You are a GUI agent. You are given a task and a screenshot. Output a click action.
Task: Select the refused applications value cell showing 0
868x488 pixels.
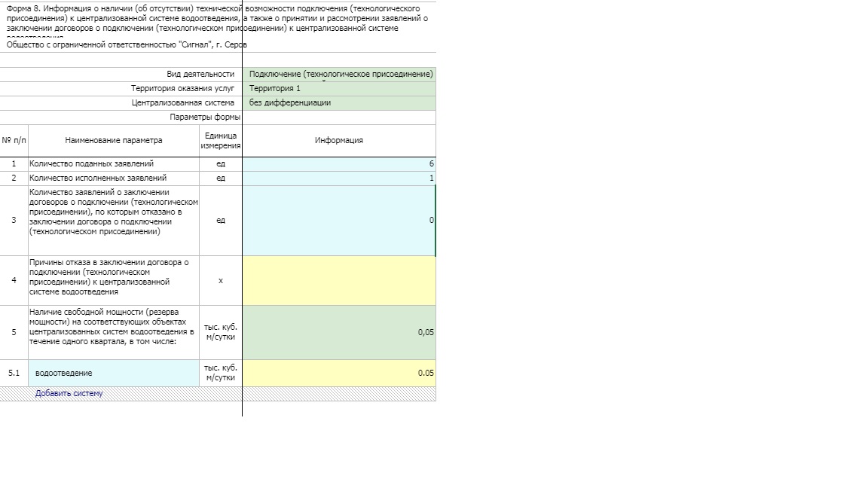pyautogui.click(x=339, y=220)
